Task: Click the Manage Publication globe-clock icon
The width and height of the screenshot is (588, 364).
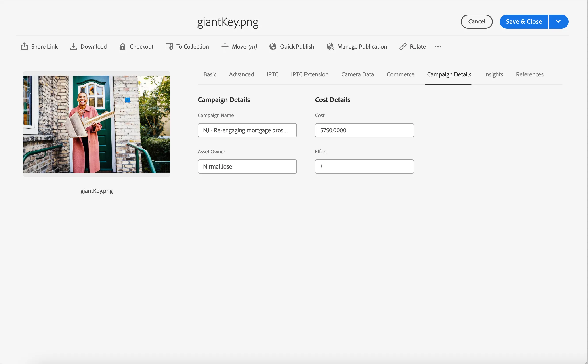Action: coord(330,46)
